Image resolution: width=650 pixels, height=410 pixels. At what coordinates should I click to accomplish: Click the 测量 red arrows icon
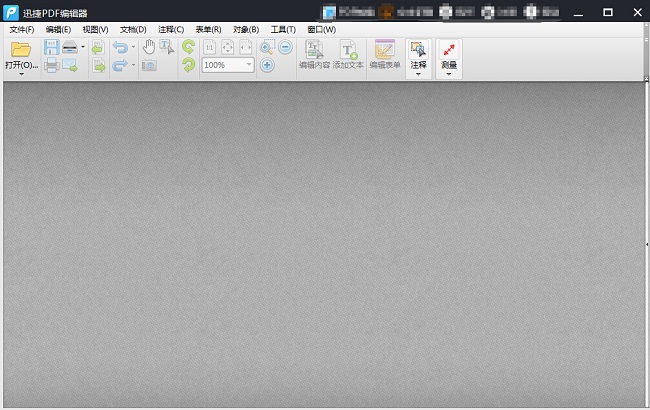coord(449,50)
